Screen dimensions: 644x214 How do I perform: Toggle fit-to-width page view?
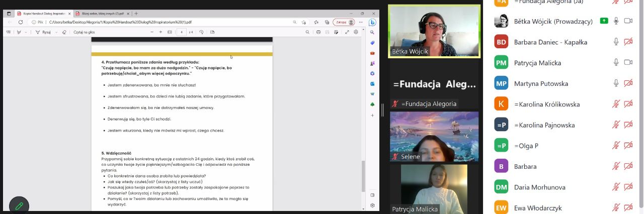169,32
